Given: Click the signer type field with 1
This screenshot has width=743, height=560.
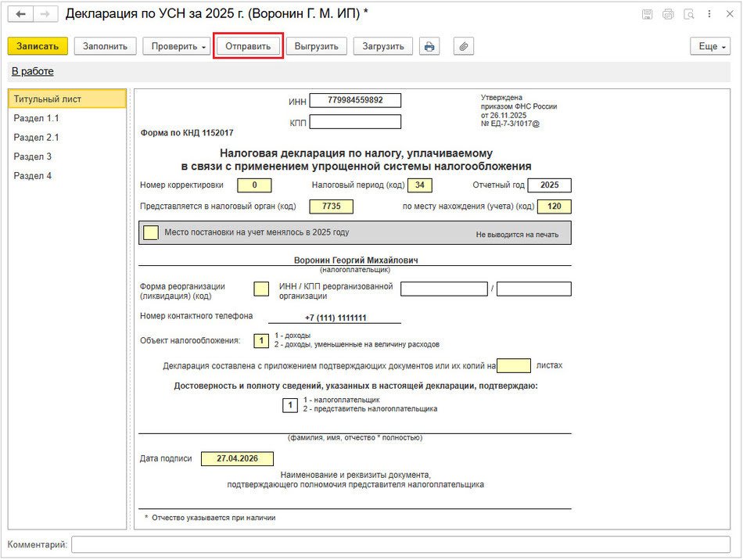Looking at the screenshot, I should tap(290, 405).
